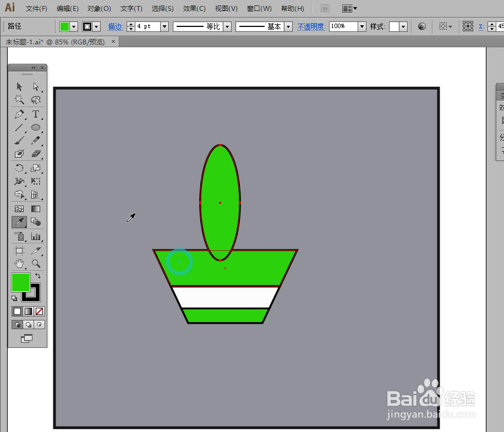Image resolution: width=504 pixels, height=432 pixels.
Task: Open the 等比 width profile dropdown
Action: (227, 26)
